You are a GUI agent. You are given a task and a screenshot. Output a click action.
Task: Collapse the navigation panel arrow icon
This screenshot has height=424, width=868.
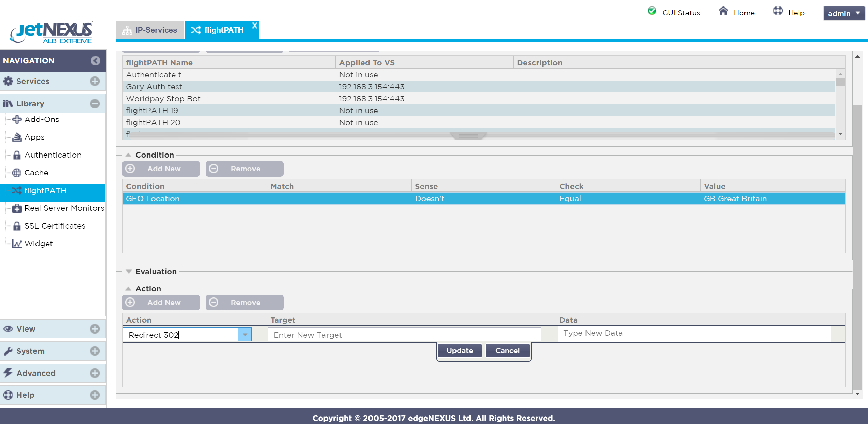96,61
